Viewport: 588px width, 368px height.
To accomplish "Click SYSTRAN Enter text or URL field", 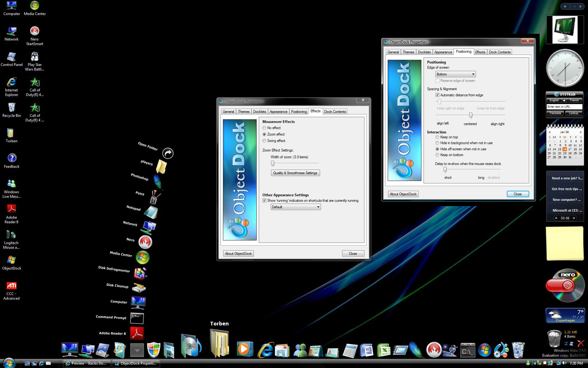I will [564, 107].
